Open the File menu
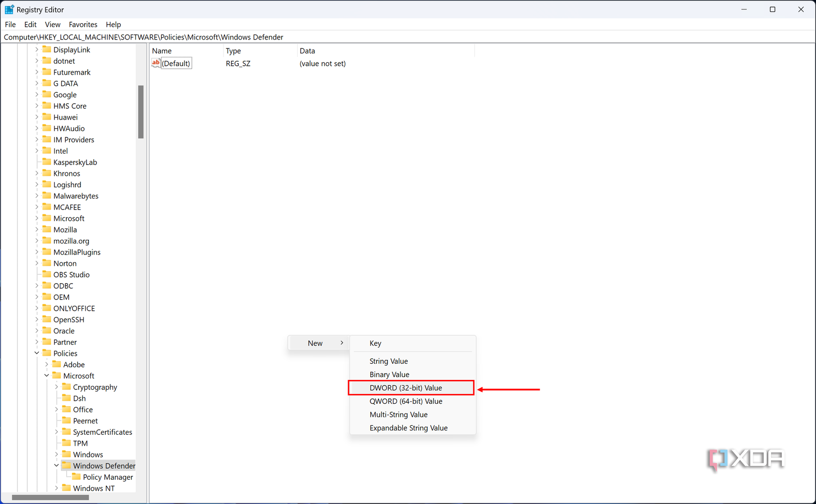 10,24
